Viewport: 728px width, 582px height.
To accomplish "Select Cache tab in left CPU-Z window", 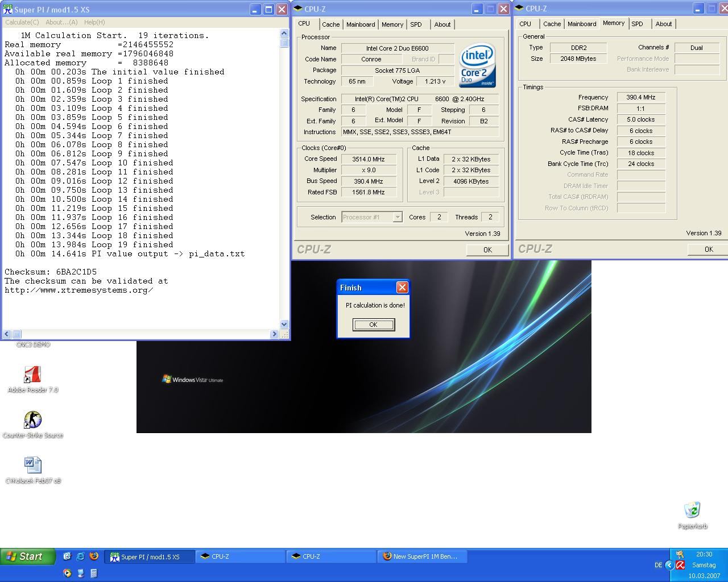I will pyautogui.click(x=330, y=24).
